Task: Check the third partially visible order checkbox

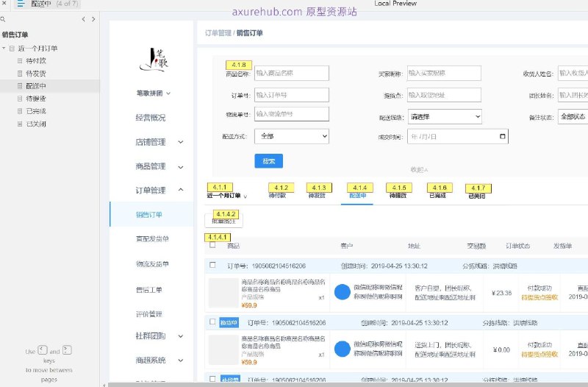Action: tap(212, 379)
